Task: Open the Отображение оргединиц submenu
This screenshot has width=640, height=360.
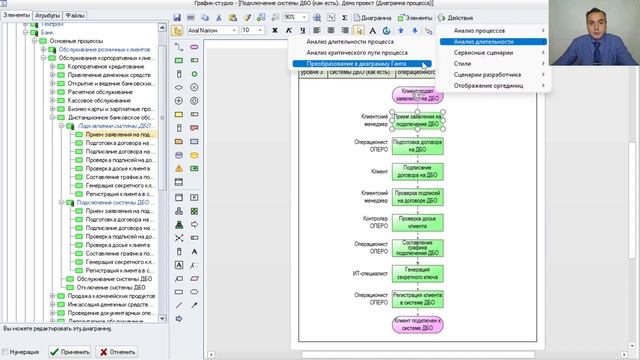Action: point(493,86)
